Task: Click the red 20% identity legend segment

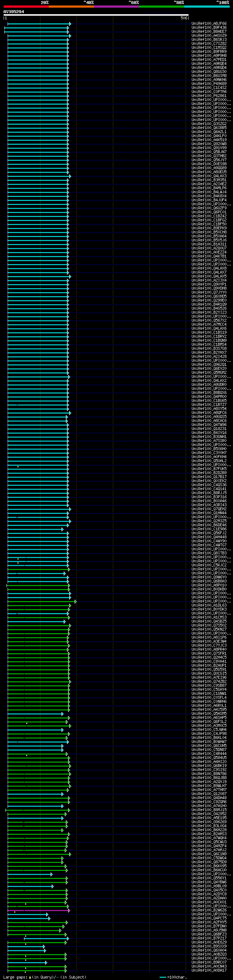Action: (x=26, y=7)
